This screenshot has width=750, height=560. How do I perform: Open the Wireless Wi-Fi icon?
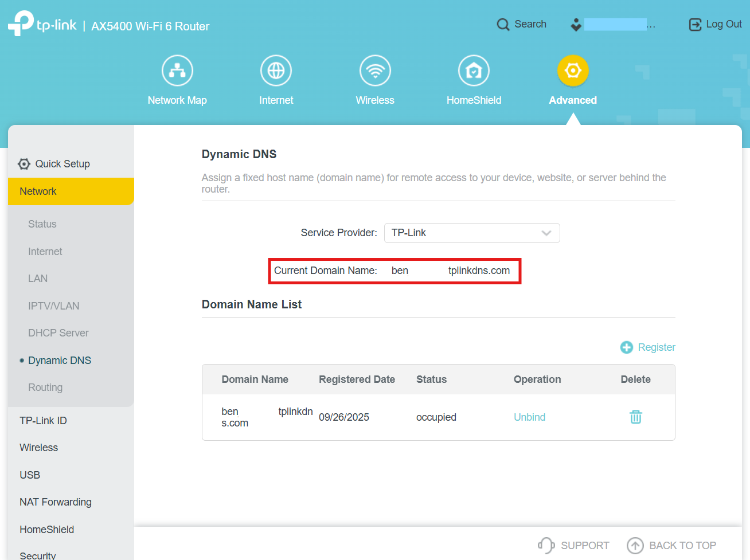[x=375, y=71]
